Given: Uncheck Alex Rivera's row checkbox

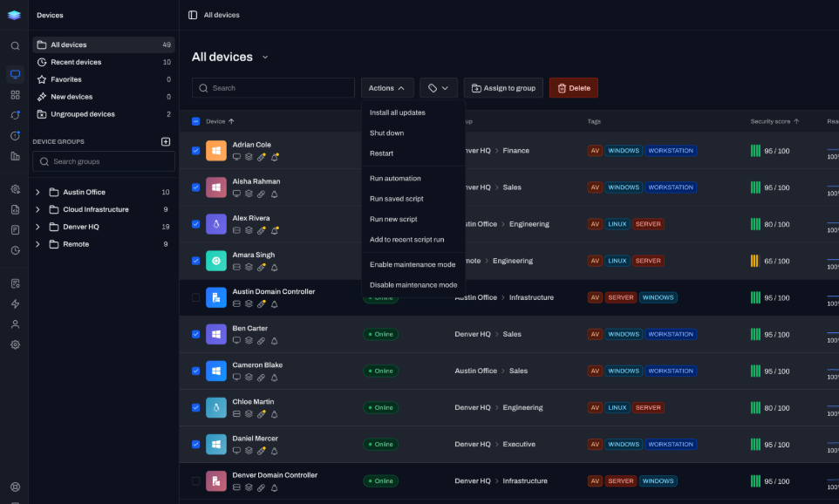Looking at the screenshot, I should click(x=196, y=224).
